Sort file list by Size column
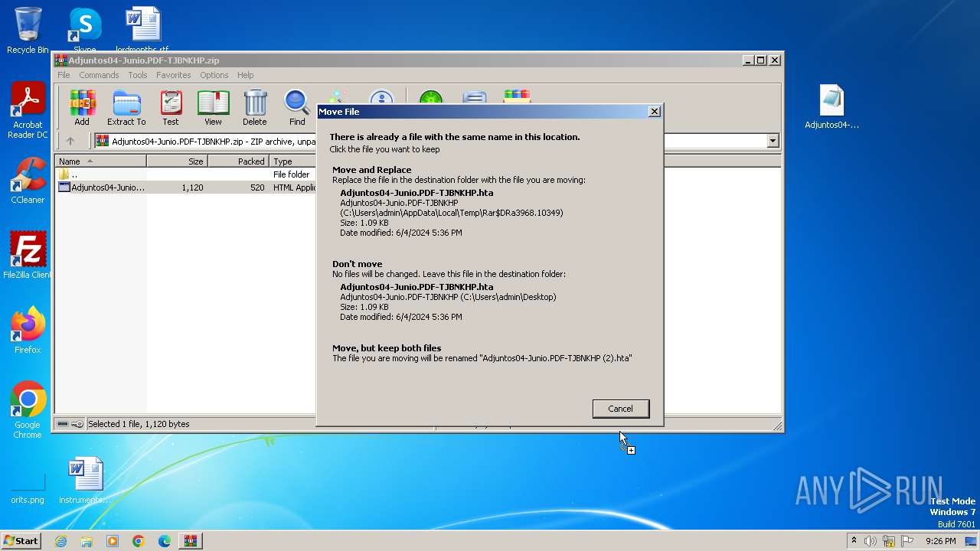Viewport: 980px width, 551px height. 177,161
